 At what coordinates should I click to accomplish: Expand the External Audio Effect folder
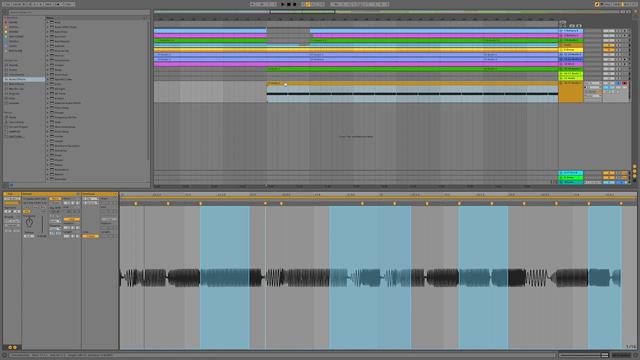(47, 103)
